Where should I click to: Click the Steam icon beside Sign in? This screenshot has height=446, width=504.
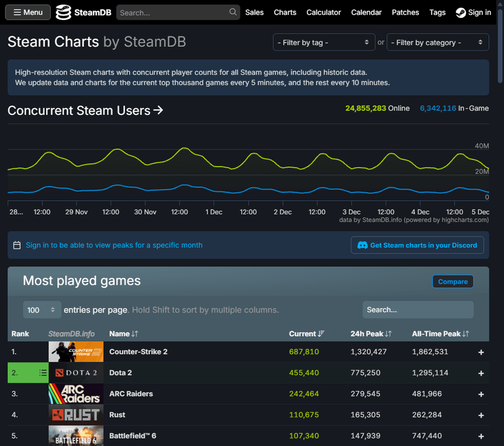(461, 12)
